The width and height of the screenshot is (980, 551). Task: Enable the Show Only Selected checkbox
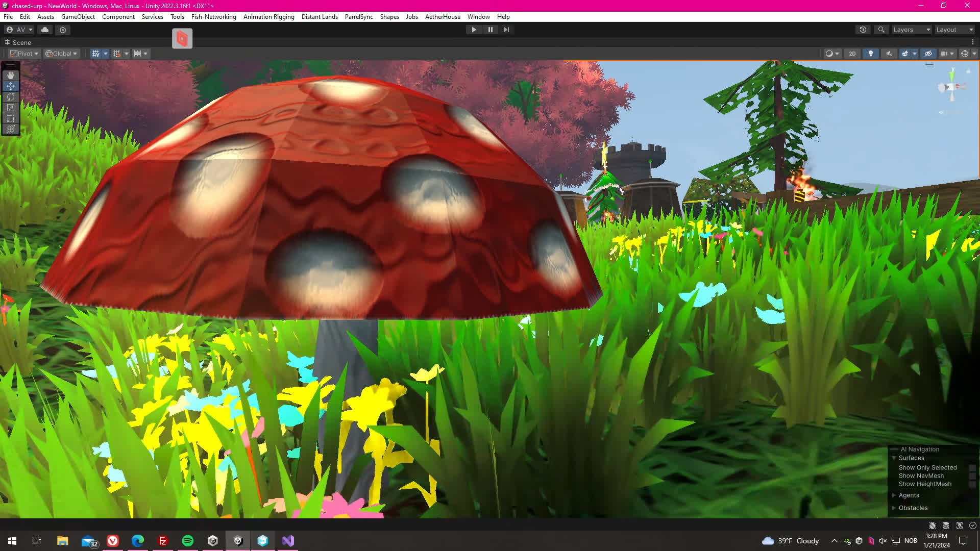972,468
